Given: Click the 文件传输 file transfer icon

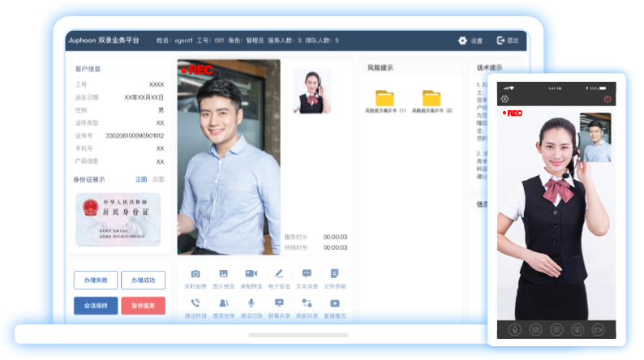Looking at the screenshot, I should [x=334, y=274].
